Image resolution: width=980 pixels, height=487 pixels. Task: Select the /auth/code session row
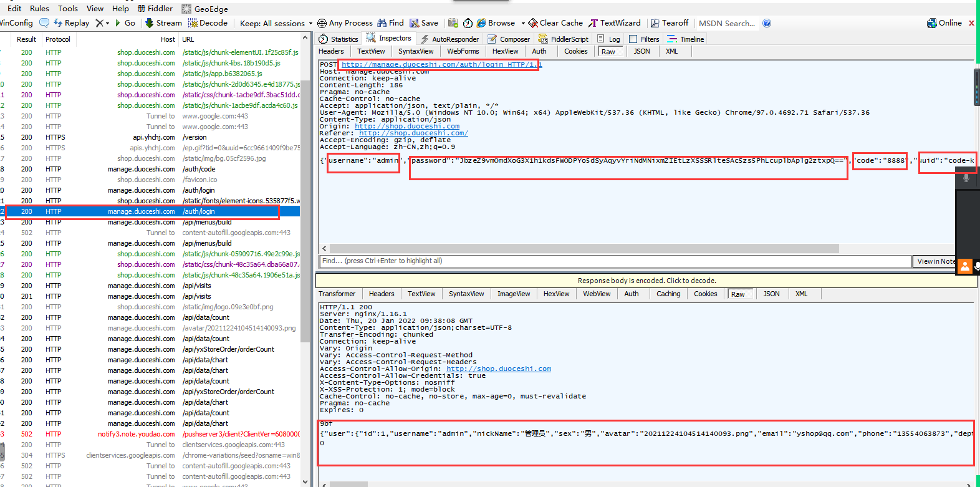150,169
